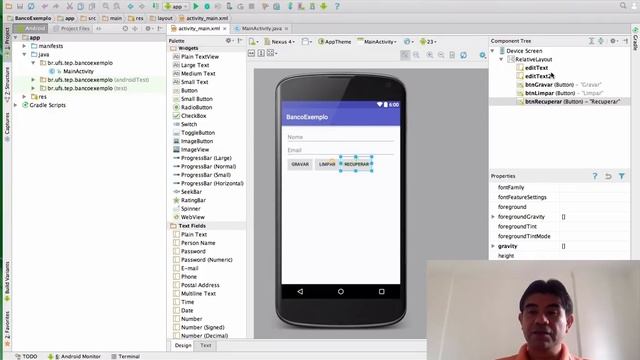The height and width of the screenshot is (360, 640).
Task: Click the Properties filter funnel icon
Action: point(622,176)
